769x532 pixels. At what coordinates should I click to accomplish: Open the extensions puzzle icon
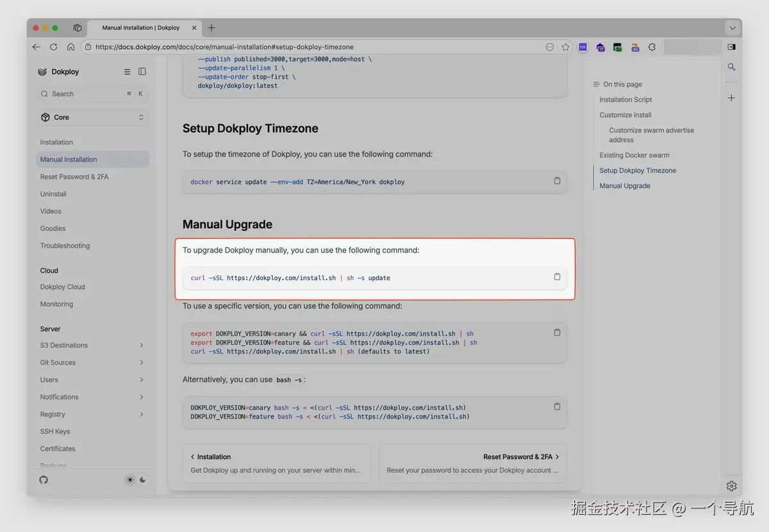652,47
